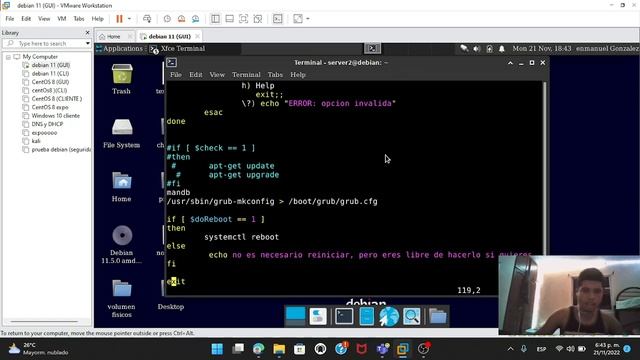The height and width of the screenshot is (360, 640).
Task: Send Ctrl+Alt+Del to the virtual machine
Action: (147, 19)
